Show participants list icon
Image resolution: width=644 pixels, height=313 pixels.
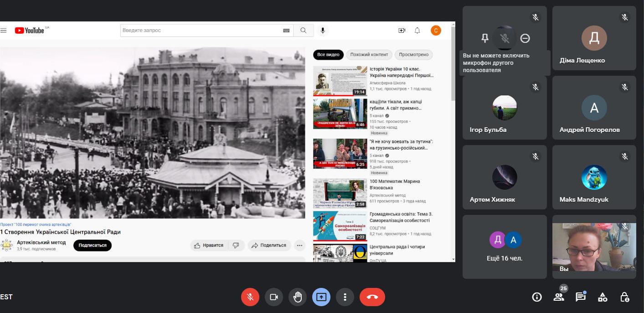coord(558,297)
